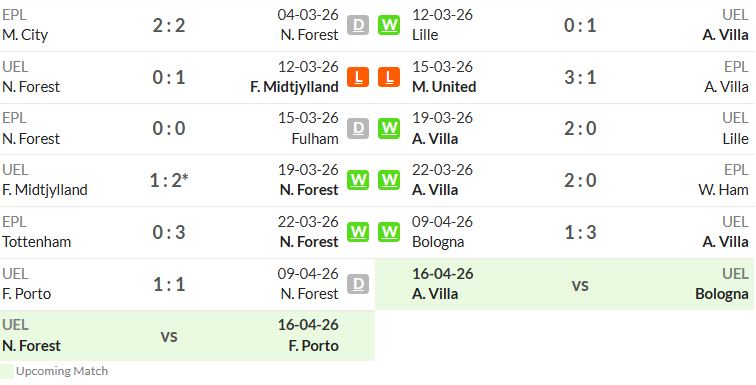756x385 pixels.
Task: Open the 1:2* score of F. Midtjylland match
Action: (x=169, y=181)
